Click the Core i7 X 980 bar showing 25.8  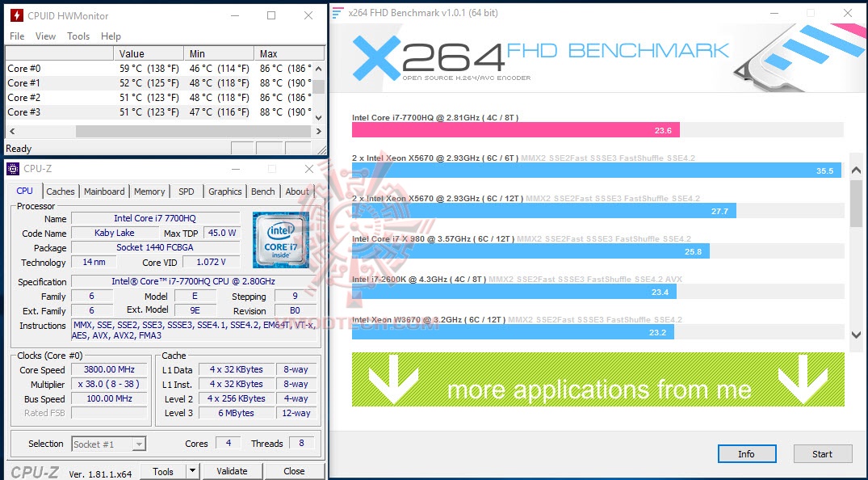530,251
